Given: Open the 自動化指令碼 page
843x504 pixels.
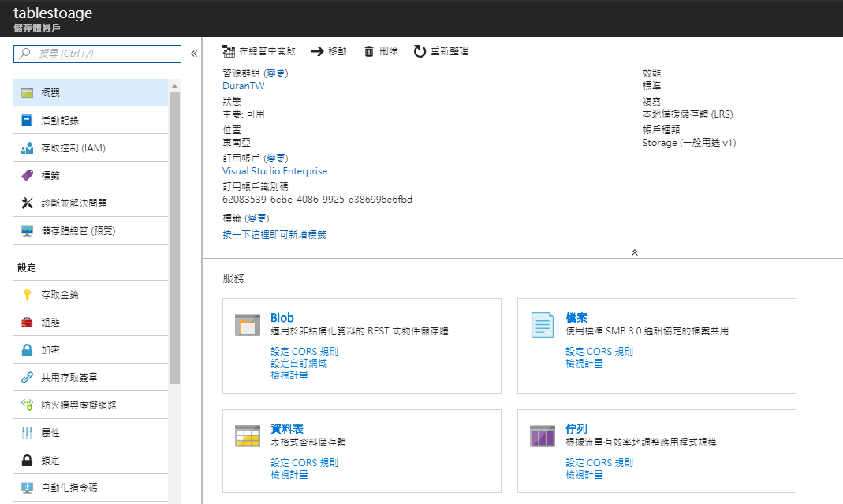Looking at the screenshot, I should (x=73, y=487).
